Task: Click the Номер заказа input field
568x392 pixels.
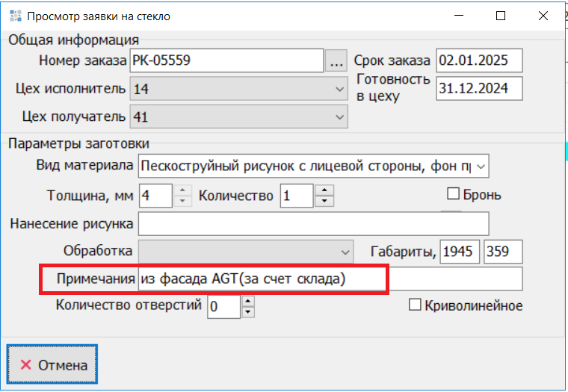Action: click(x=226, y=61)
